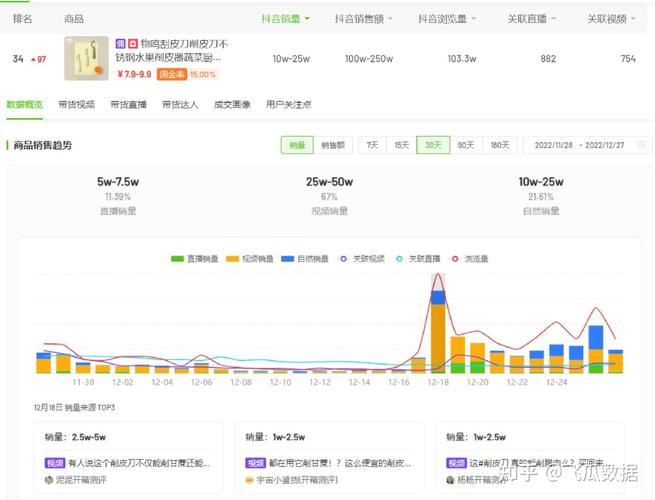655x500 pixels.
Task: Open 关联直播 column sort dropdown
Action: click(553, 19)
